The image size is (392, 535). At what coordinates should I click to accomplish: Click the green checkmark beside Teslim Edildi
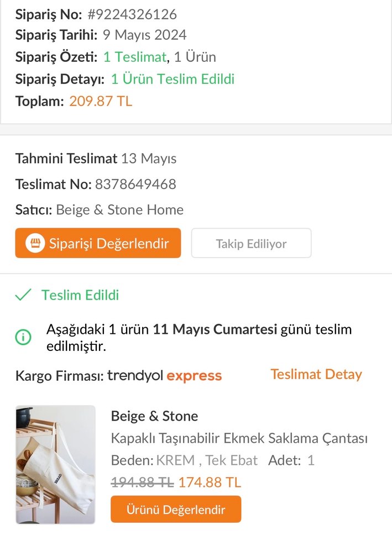click(22, 295)
